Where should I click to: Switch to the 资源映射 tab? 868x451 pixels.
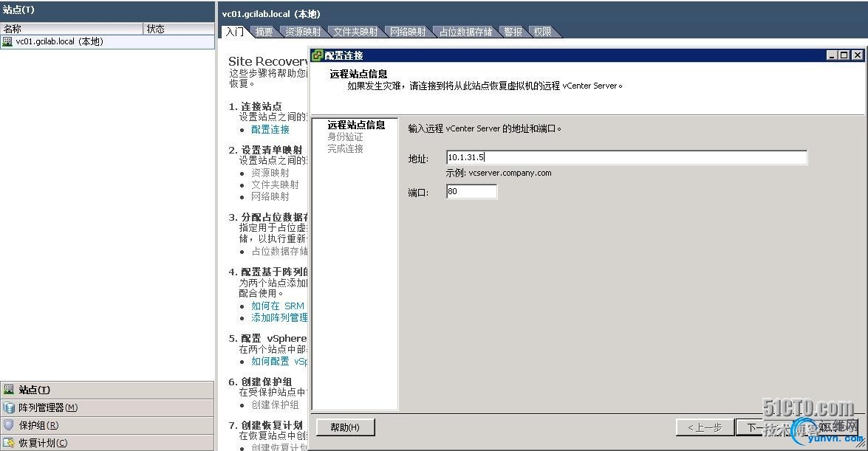303,32
